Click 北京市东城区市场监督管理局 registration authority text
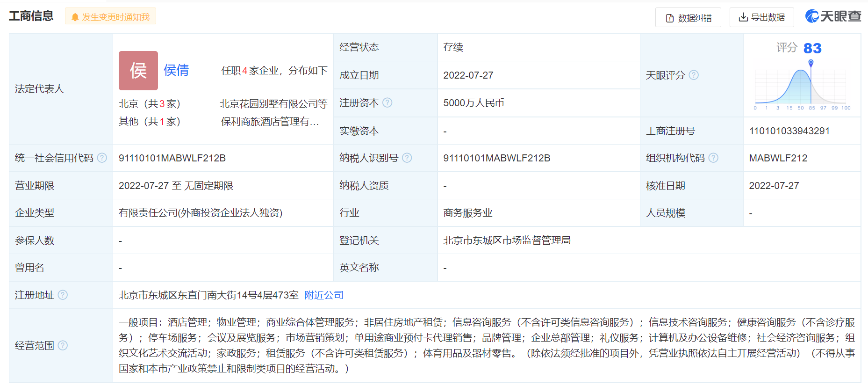Viewport: 868px width, 386px height. [507, 240]
